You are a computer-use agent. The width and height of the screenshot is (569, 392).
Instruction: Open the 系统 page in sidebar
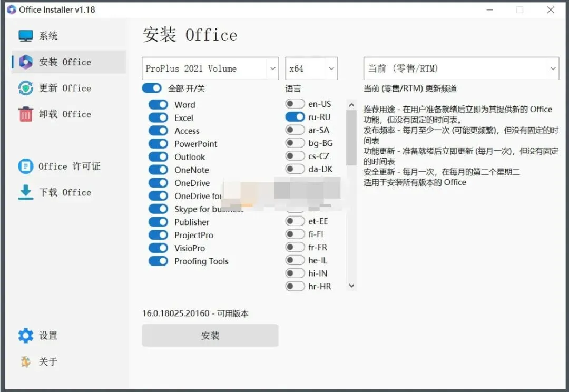click(69, 36)
